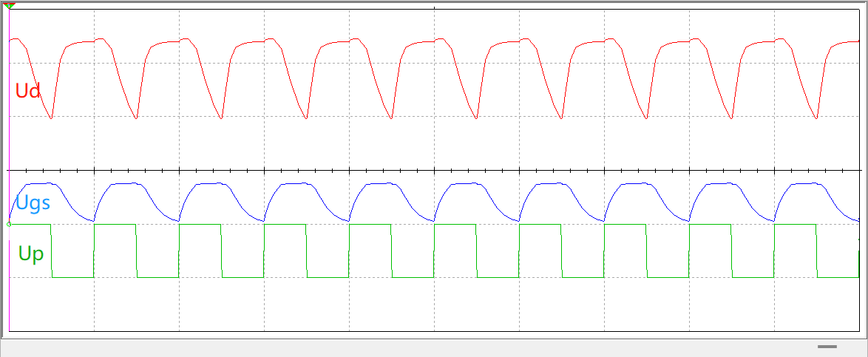Select the red Ud channel label

[27, 91]
